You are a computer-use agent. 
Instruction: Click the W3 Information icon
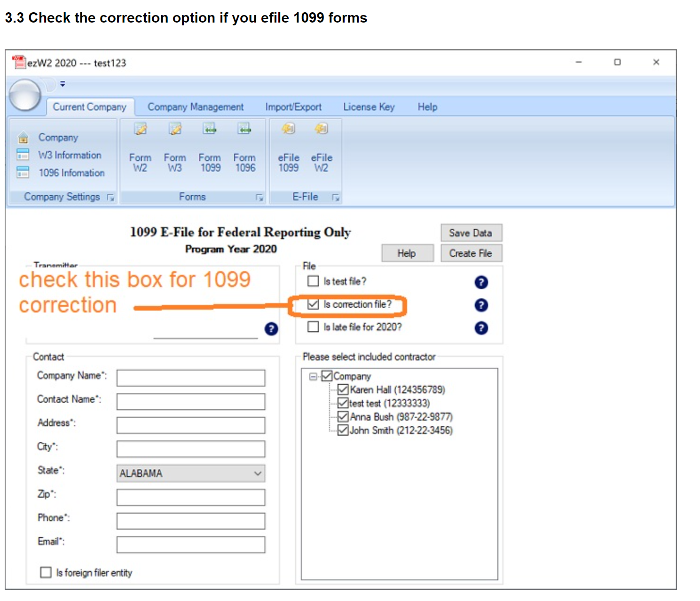23,155
